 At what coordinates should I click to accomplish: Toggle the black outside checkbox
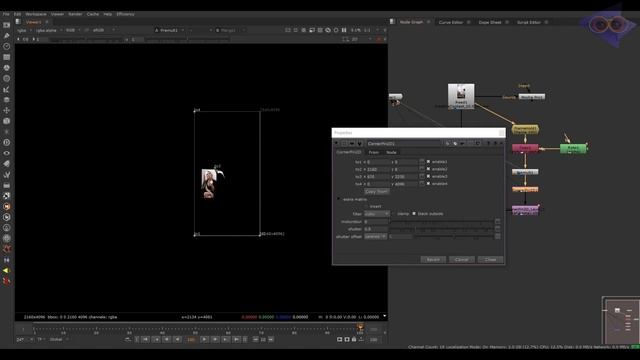[x=414, y=214]
